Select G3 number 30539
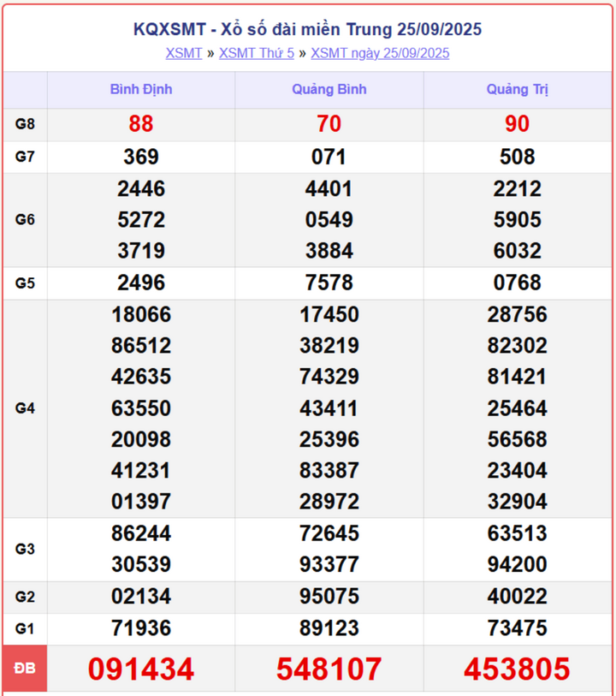The image size is (616, 696). coord(141,565)
